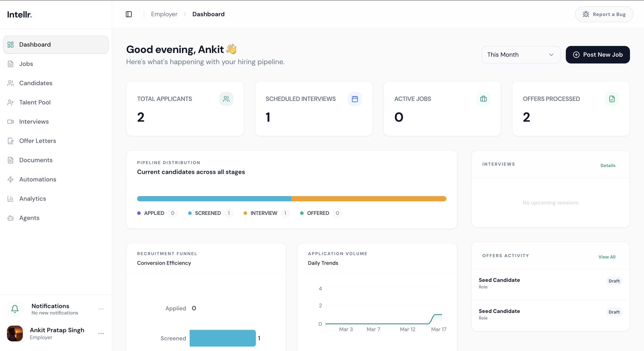
Task: Navigate to Talent Pool
Action: pos(35,102)
